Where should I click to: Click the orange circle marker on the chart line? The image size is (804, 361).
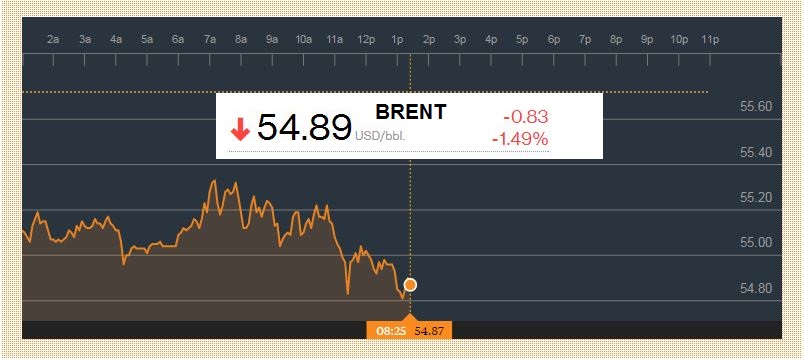pos(410,285)
